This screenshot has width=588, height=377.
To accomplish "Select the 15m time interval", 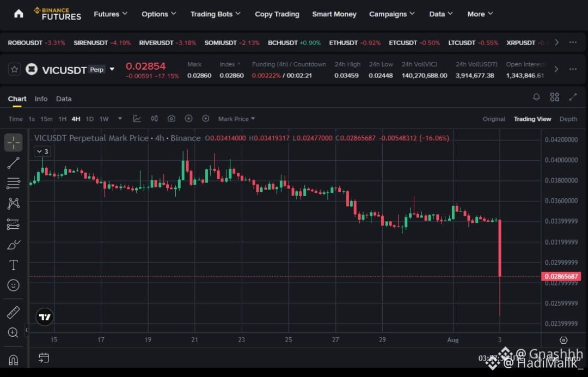I will (46, 119).
